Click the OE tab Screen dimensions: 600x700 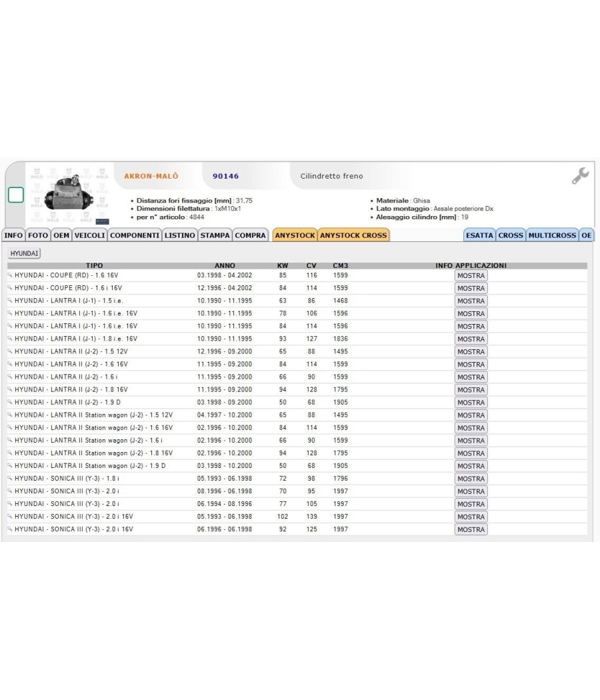(587, 235)
